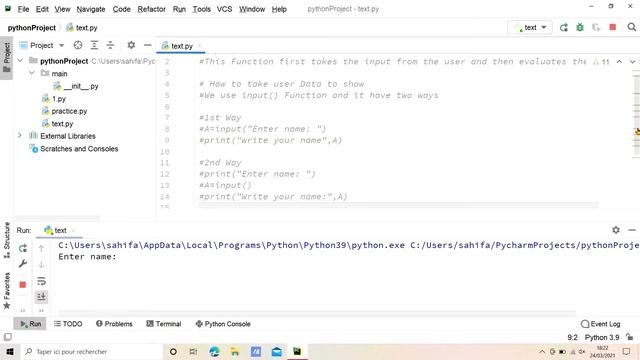The height and width of the screenshot is (360, 640).
Task: Open the Tools menu
Action: pos(202,9)
